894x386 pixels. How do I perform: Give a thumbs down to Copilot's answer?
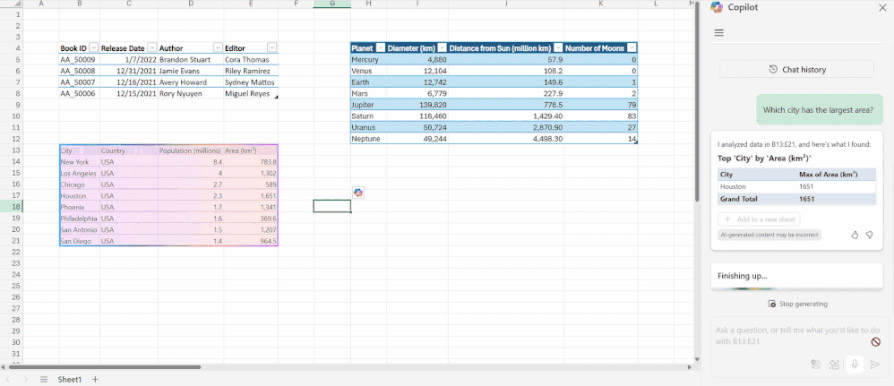coord(869,234)
